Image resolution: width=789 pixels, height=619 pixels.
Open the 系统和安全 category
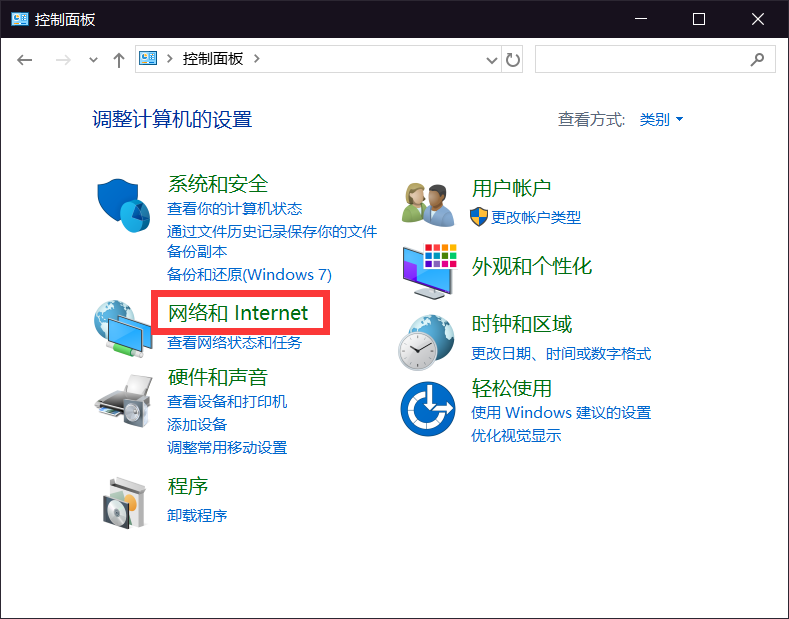218,184
